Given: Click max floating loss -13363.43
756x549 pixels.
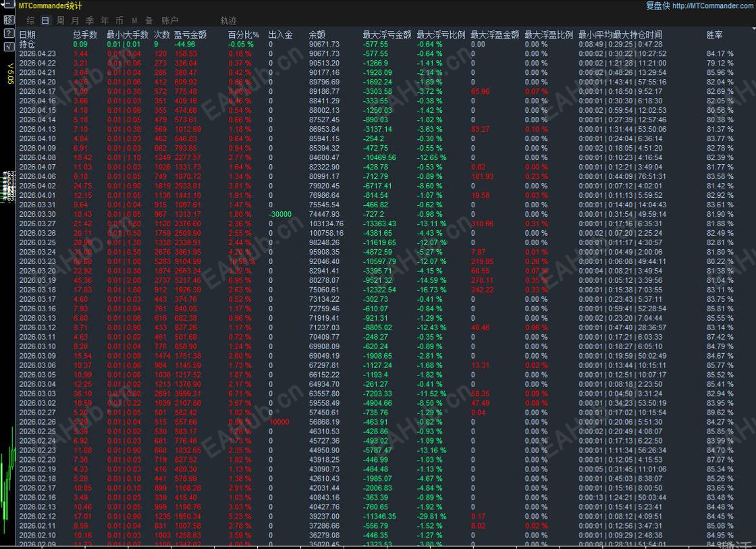Looking at the screenshot, I should tap(379, 224).
